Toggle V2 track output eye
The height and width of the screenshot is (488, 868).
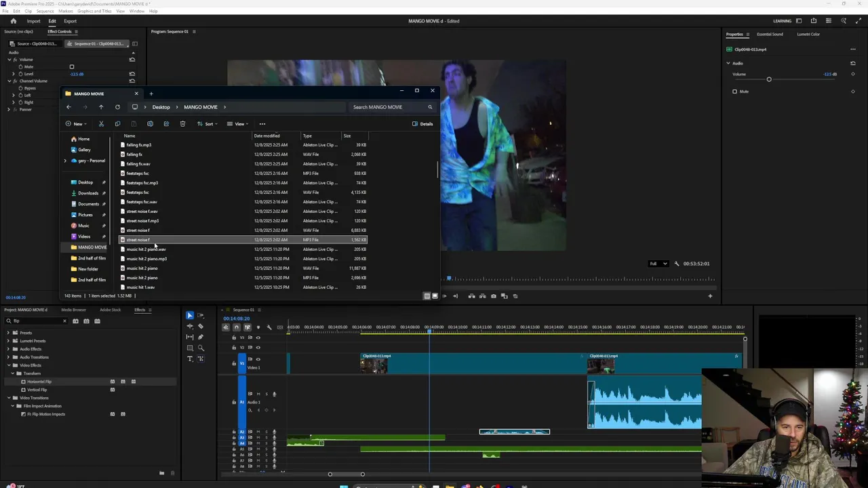coord(258,347)
